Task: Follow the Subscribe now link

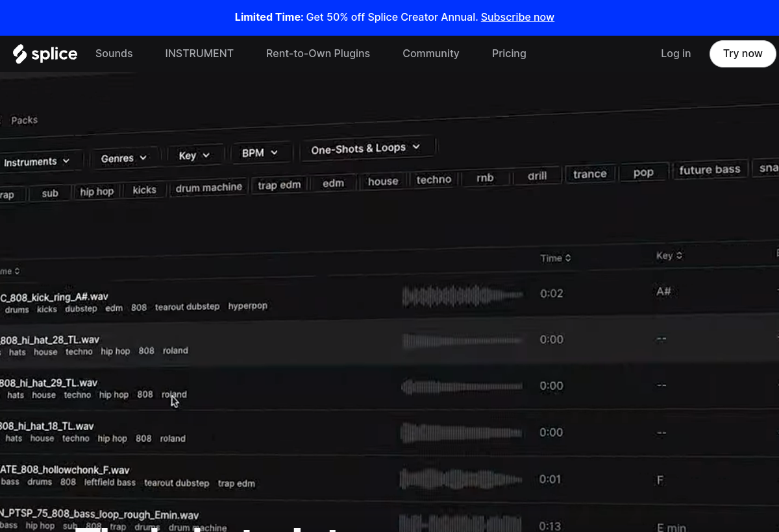Action: click(517, 18)
